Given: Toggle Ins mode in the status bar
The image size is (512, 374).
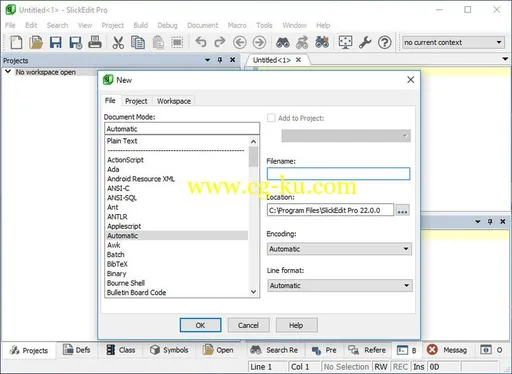Looking at the screenshot, I should [x=419, y=367].
